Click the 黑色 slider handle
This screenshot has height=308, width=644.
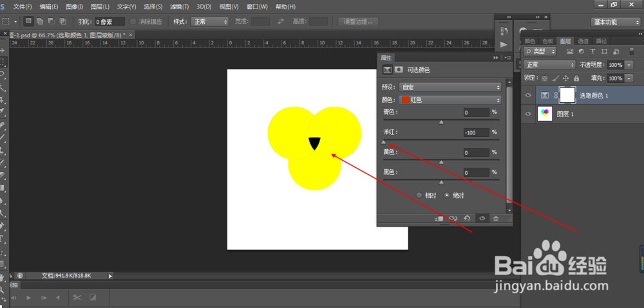pyautogui.click(x=442, y=182)
